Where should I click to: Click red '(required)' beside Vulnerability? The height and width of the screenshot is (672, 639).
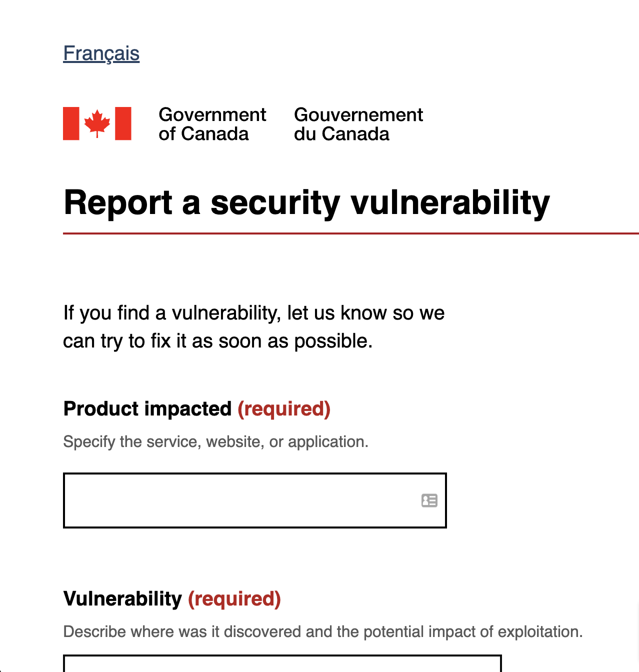coord(234,598)
